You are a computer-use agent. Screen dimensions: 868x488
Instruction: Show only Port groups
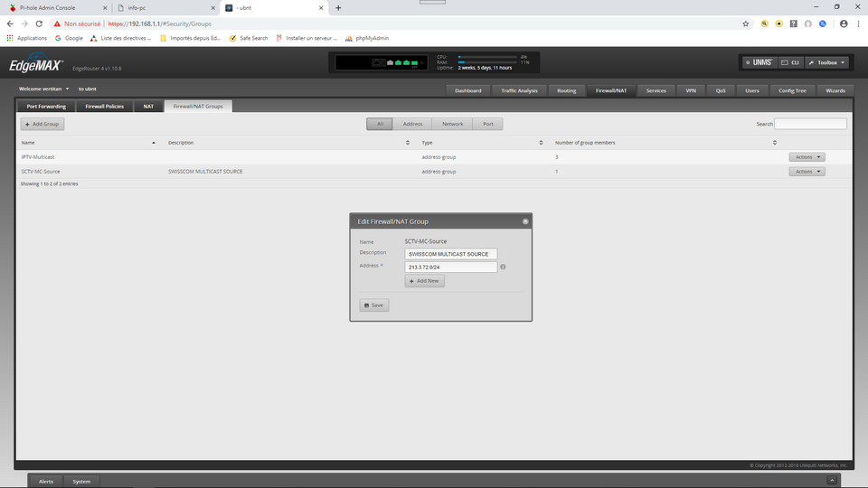[487, 124]
